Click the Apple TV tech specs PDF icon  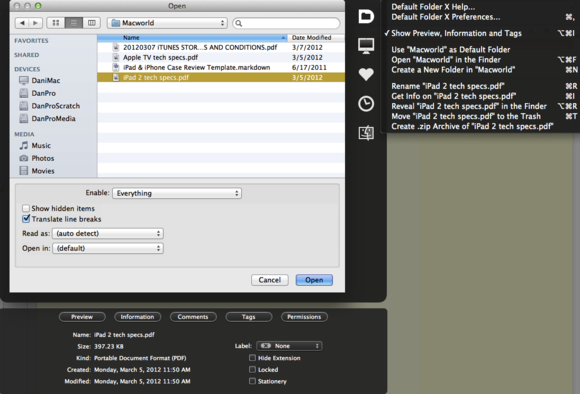[x=116, y=57]
